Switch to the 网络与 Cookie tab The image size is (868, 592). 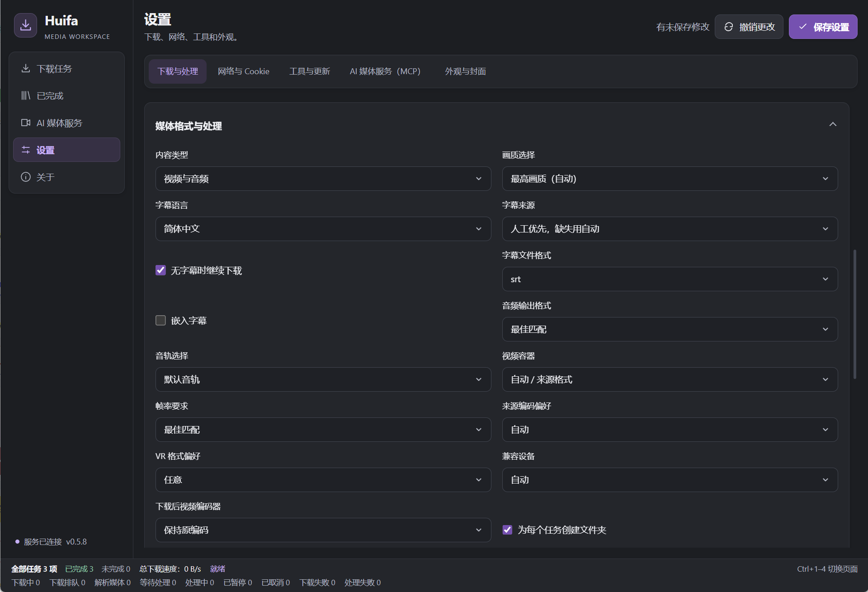(244, 71)
